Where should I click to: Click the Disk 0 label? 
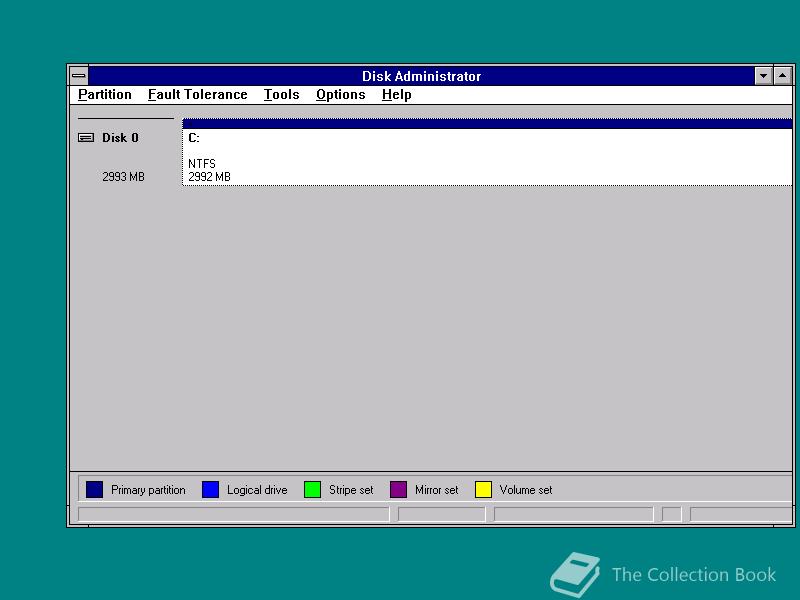pyautogui.click(x=120, y=138)
